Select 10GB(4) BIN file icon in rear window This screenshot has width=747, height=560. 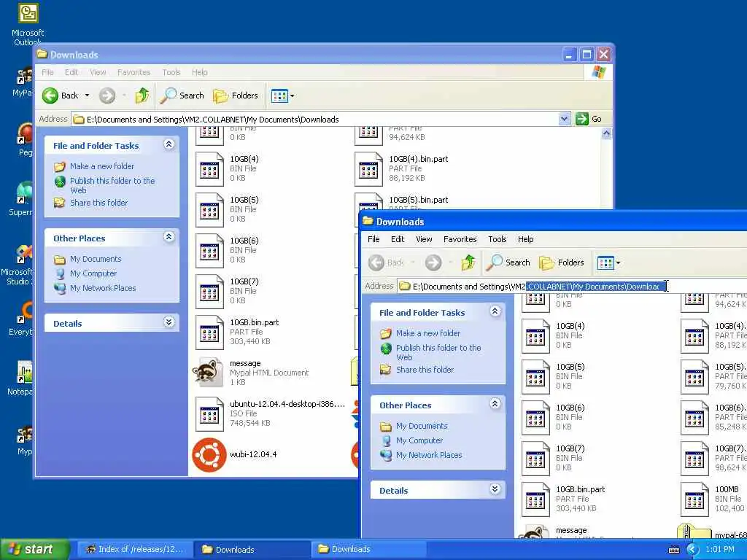209,169
